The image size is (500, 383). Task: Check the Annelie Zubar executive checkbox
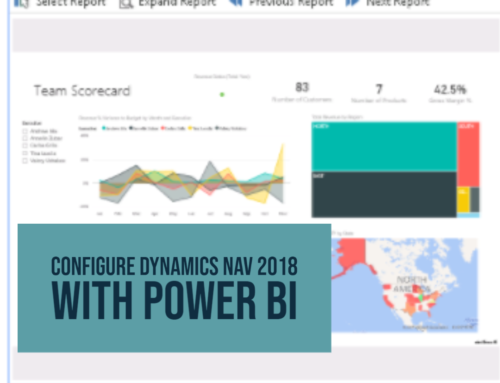coord(25,138)
